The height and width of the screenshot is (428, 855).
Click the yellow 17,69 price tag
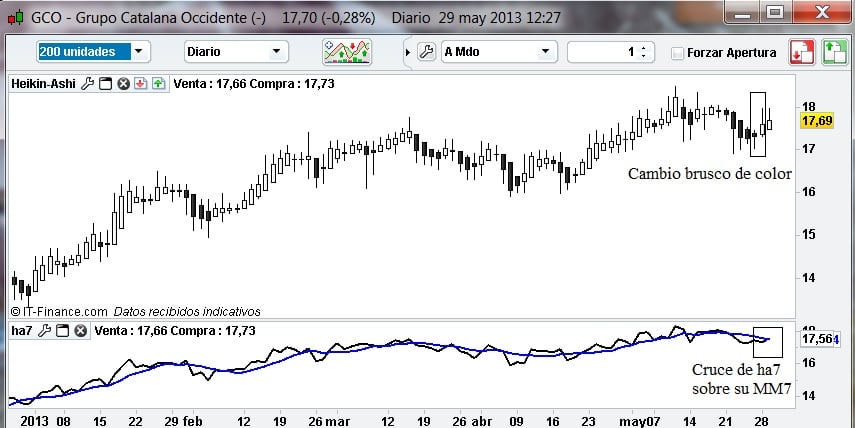(816, 120)
